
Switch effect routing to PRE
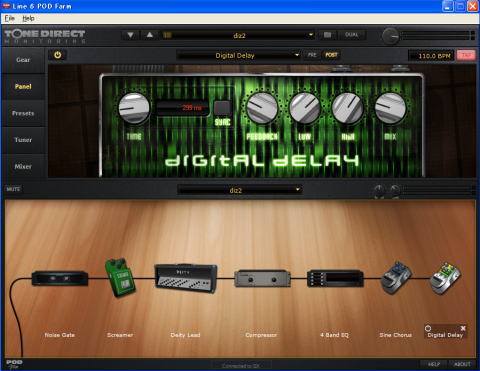coord(312,55)
